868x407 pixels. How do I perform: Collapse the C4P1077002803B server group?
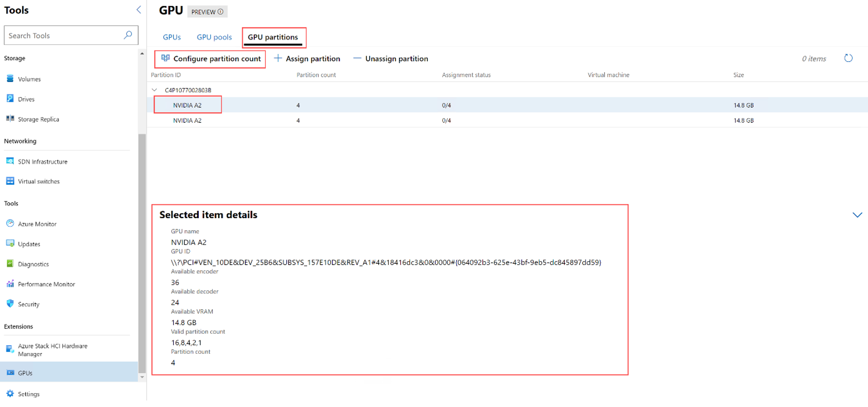click(155, 90)
